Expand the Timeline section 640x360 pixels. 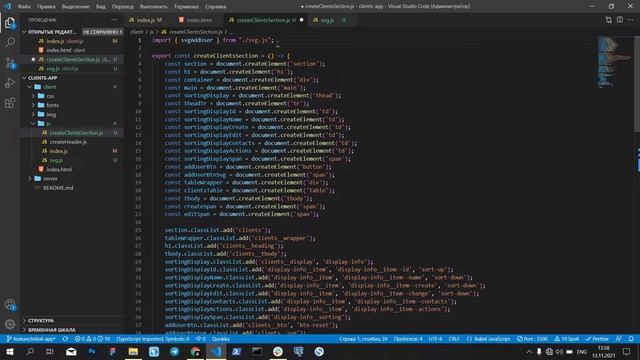click(x=24, y=330)
